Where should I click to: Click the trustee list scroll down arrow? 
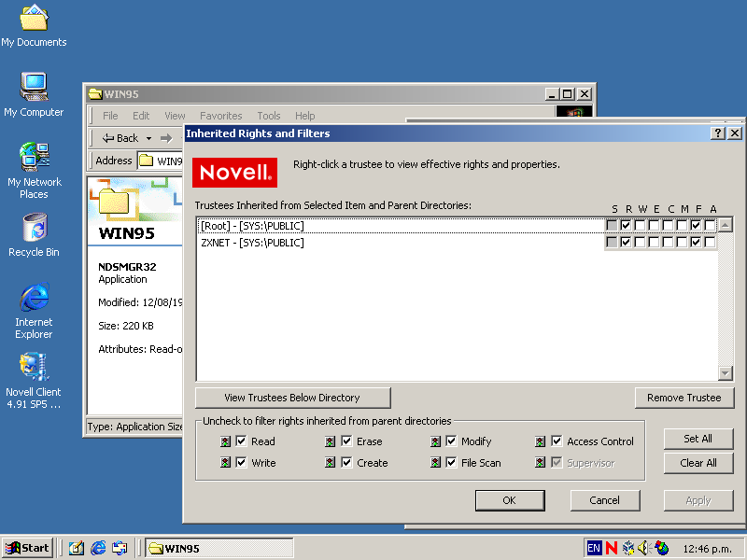[x=726, y=372]
